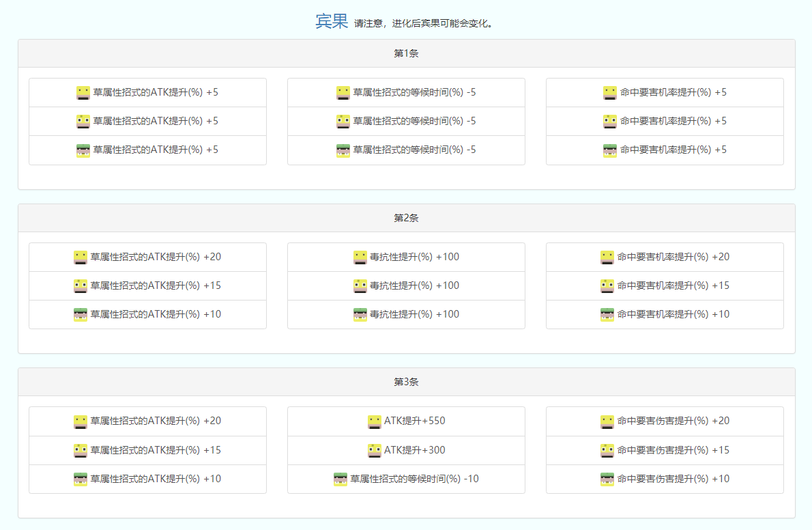Click the green-capped icon beside 命中要害机率提升(%) +5
This screenshot has height=530, width=812.
pos(610,150)
